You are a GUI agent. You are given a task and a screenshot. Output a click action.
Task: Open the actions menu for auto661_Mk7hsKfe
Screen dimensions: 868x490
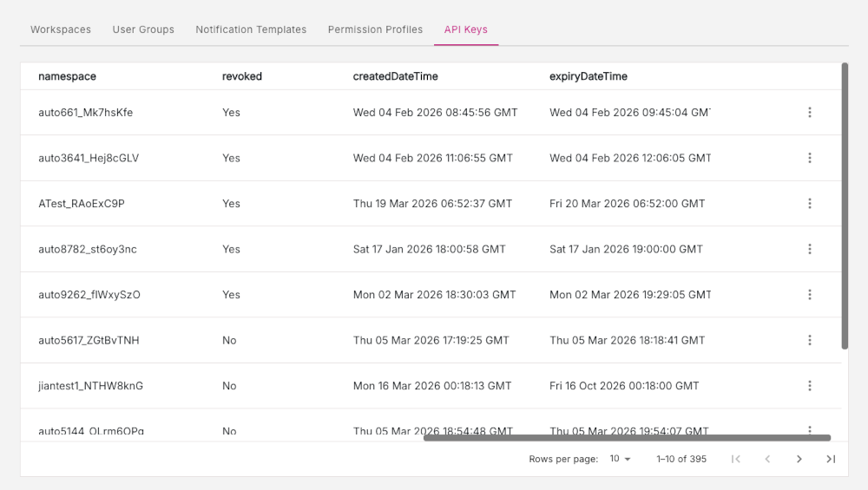(x=809, y=113)
